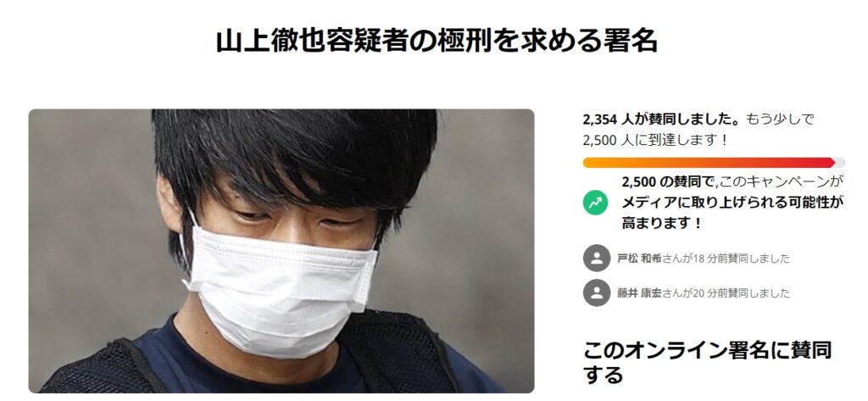The image size is (868, 401).
Task: Click the gray unfilled end of progress bar
Action: (840, 162)
